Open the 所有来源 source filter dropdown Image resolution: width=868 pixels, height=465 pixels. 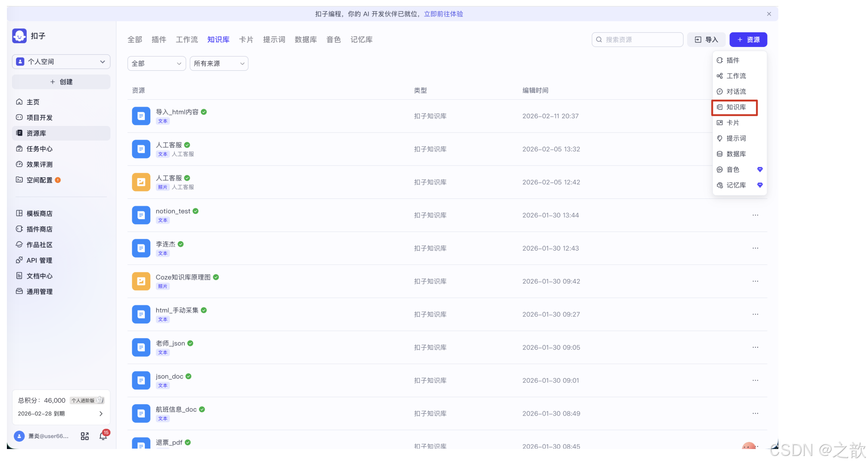tap(219, 63)
